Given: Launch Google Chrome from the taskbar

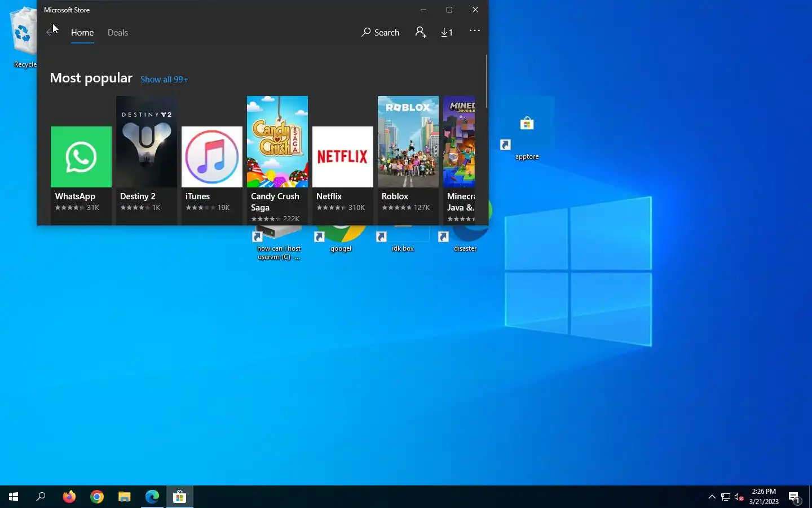Looking at the screenshot, I should [97, 497].
